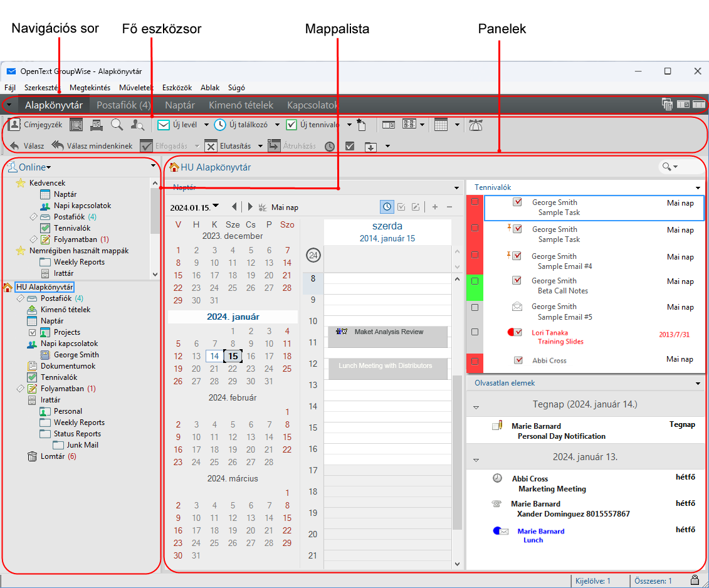Click the magnifier search icon in the toolbar
This screenshot has height=588, width=709.
coord(117,125)
